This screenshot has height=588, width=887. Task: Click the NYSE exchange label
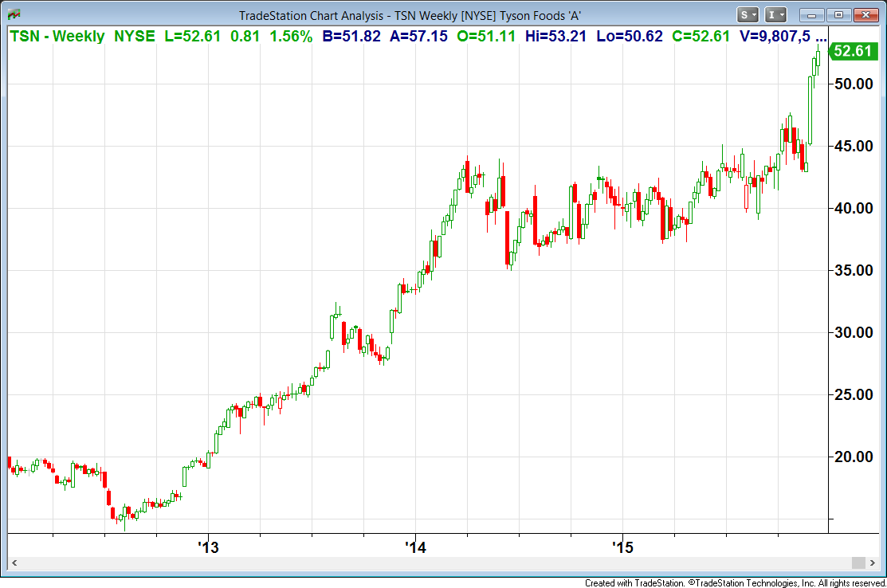[x=135, y=36]
